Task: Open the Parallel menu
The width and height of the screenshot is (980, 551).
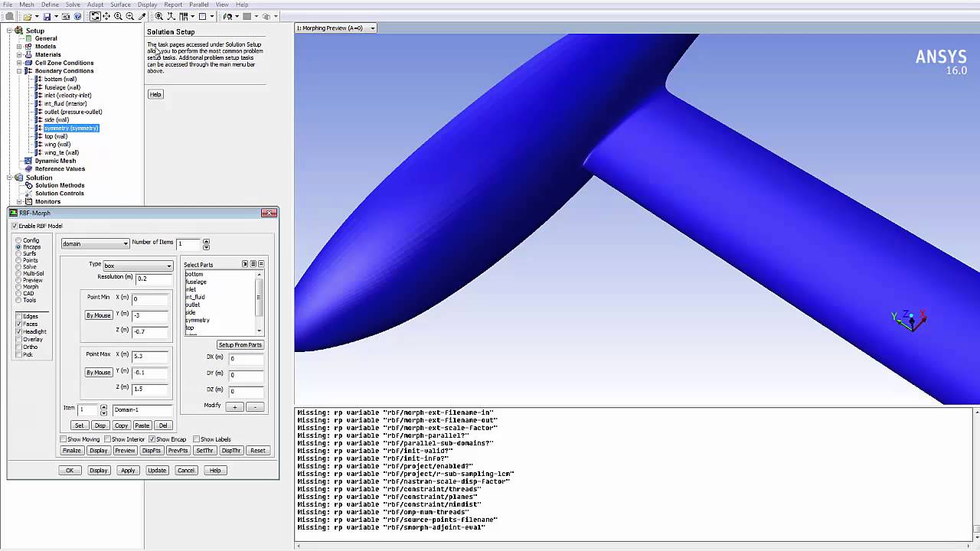Action: pyautogui.click(x=199, y=5)
